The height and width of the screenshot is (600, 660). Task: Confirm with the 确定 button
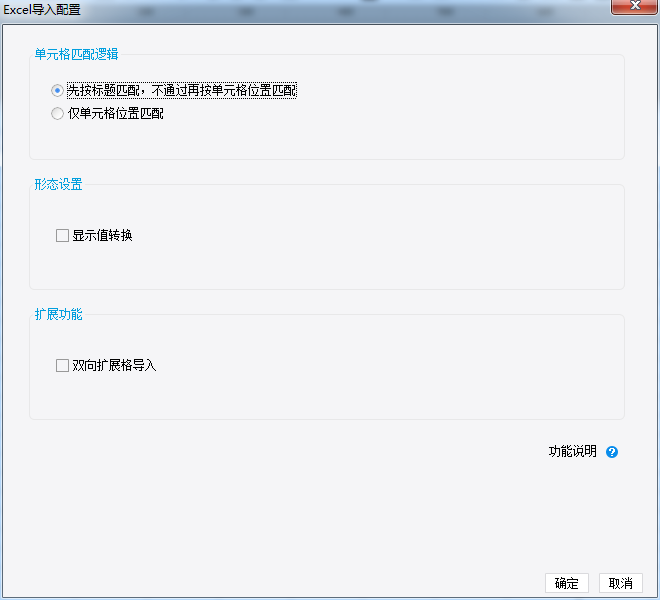click(x=567, y=583)
